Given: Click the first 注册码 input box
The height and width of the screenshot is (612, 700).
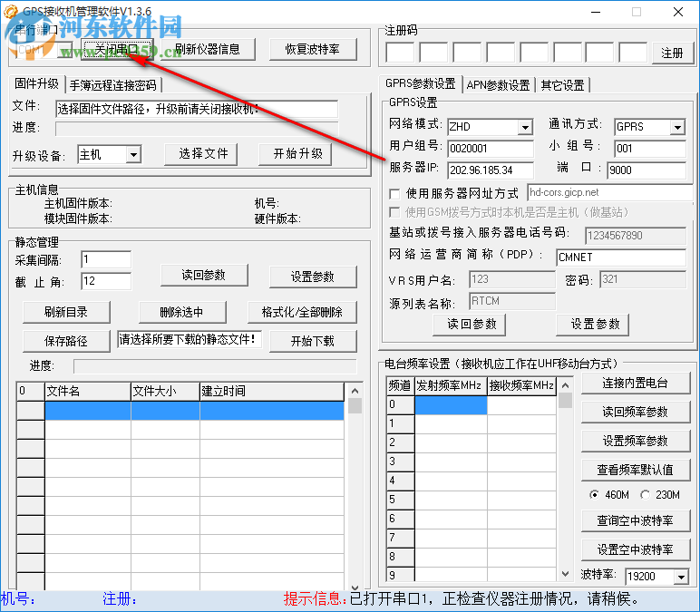Looking at the screenshot, I should [400, 53].
